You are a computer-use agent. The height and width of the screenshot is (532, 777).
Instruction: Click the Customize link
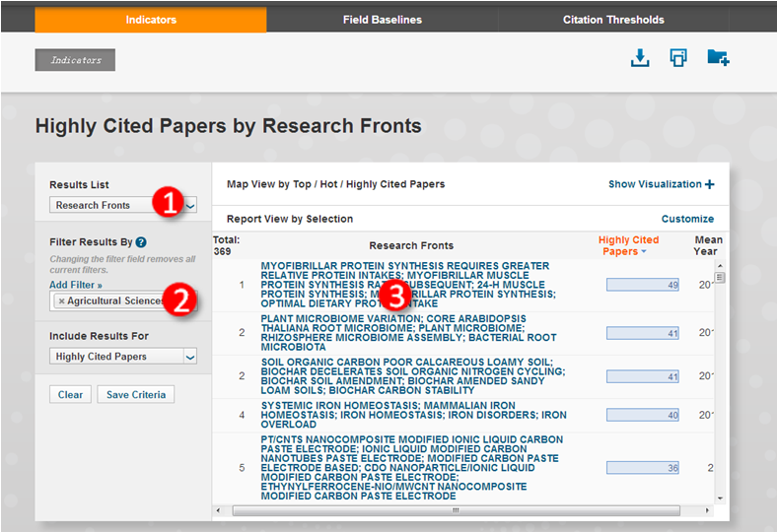[687, 219]
